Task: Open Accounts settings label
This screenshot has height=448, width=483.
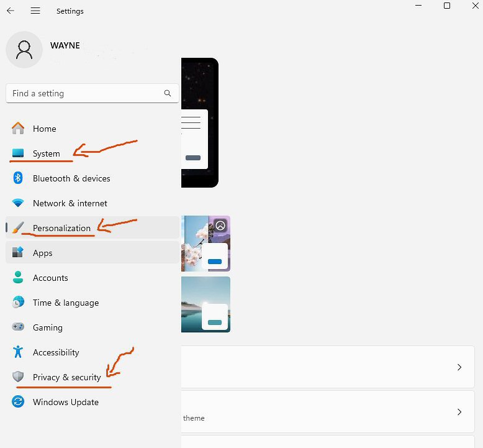Action: coord(50,278)
